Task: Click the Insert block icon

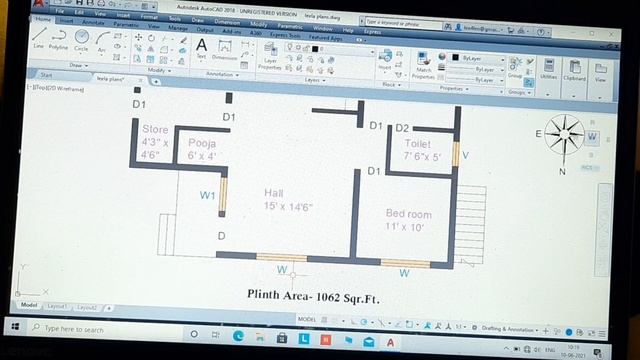Action: [x=384, y=59]
